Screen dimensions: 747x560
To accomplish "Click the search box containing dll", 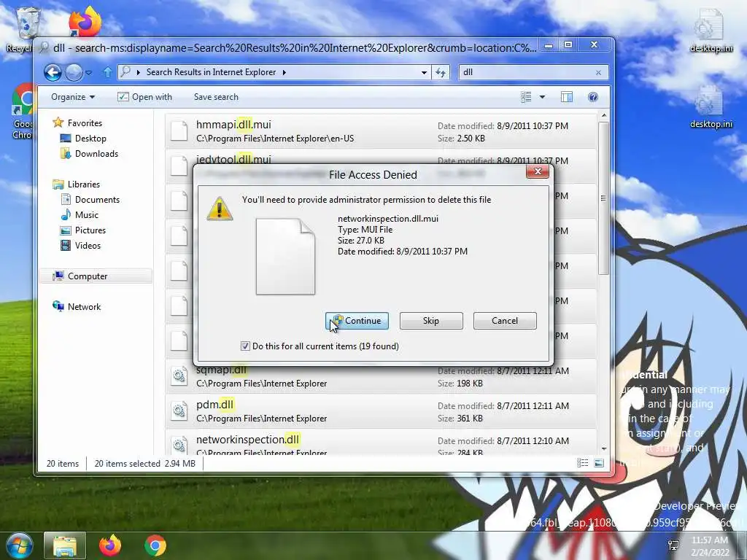I will pyautogui.click(x=527, y=72).
